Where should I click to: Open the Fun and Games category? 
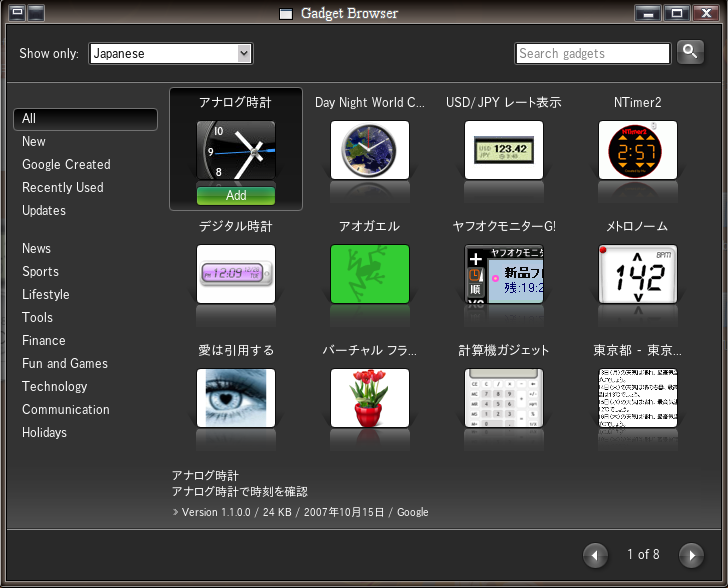pyautogui.click(x=65, y=364)
